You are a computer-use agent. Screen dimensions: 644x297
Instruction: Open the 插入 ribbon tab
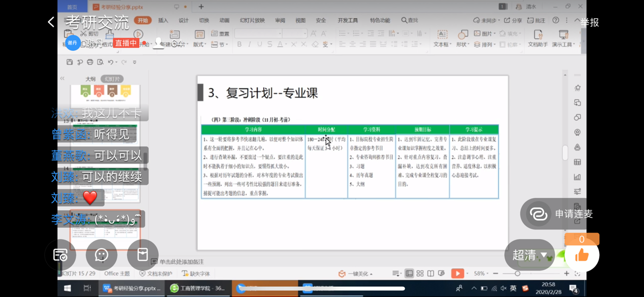[163, 20]
